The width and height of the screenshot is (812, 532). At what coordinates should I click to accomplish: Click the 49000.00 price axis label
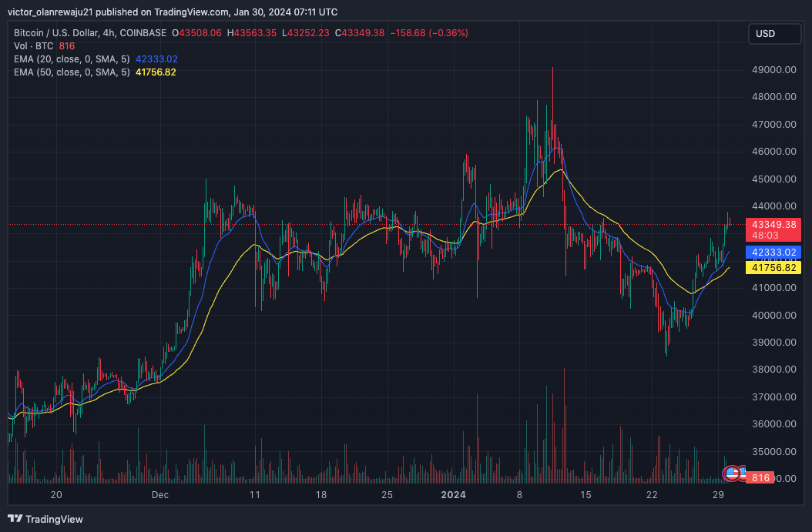click(x=773, y=70)
